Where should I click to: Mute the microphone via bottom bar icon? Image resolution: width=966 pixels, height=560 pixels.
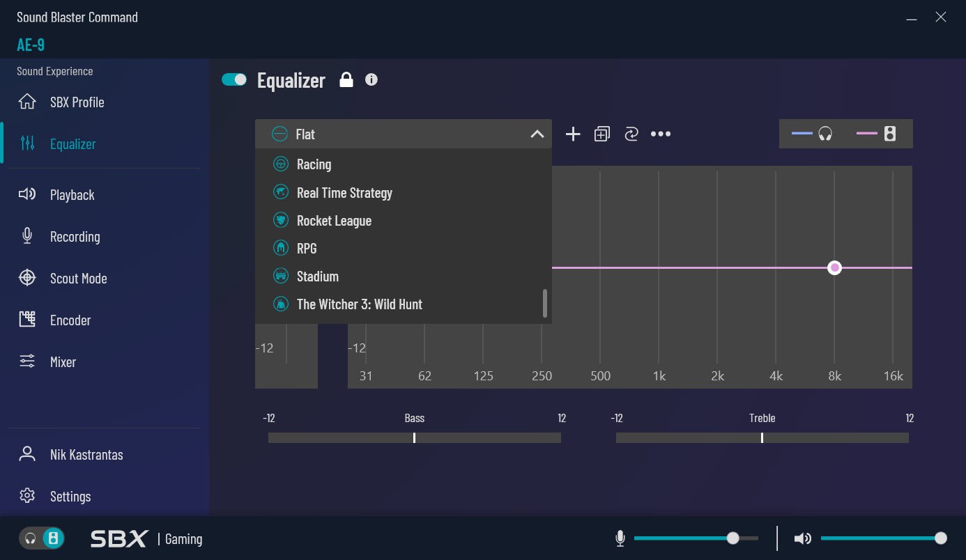[x=620, y=538]
